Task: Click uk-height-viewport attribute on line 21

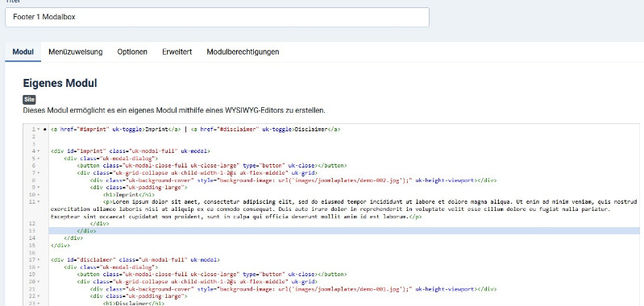Action: pyautogui.click(x=444, y=289)
